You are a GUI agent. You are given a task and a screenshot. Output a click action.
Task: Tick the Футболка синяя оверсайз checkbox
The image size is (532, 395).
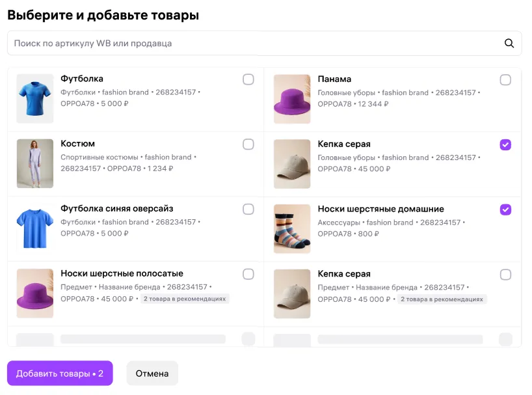click(248, 210)
